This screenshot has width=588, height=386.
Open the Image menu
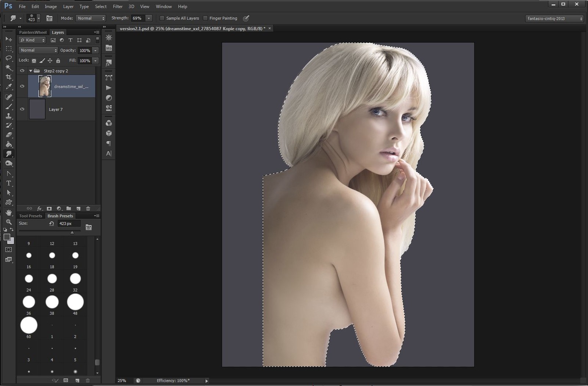pyautogui.click(x=51, y=6)
